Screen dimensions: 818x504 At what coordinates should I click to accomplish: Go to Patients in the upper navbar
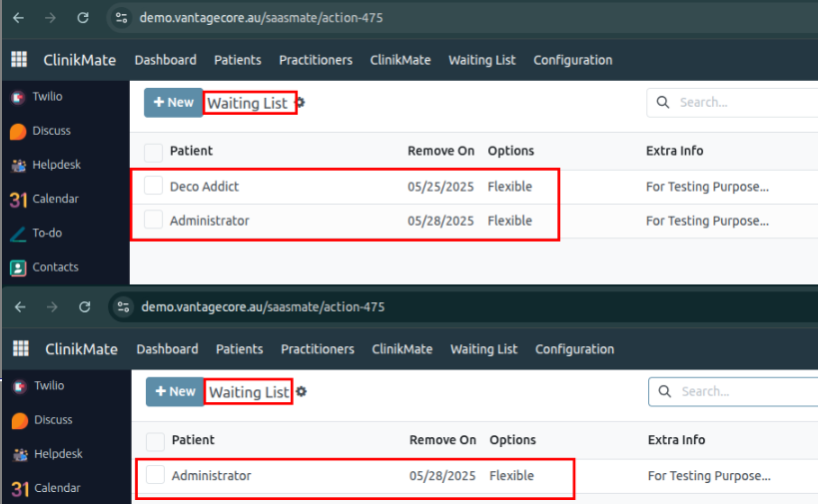pyautogui.click(x=238, y=60)
